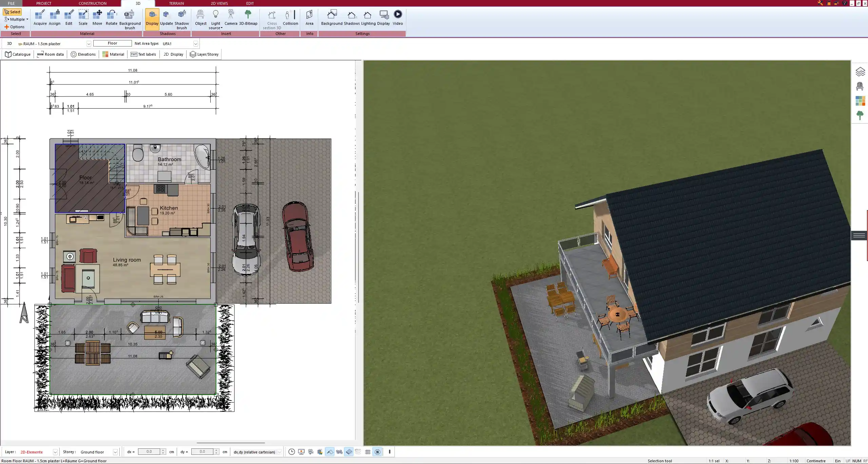The width and height of the screenshot is (868, 464).
Task: Expand the Layer dropdown for 2D-Elemente
Action: (55, 452)
